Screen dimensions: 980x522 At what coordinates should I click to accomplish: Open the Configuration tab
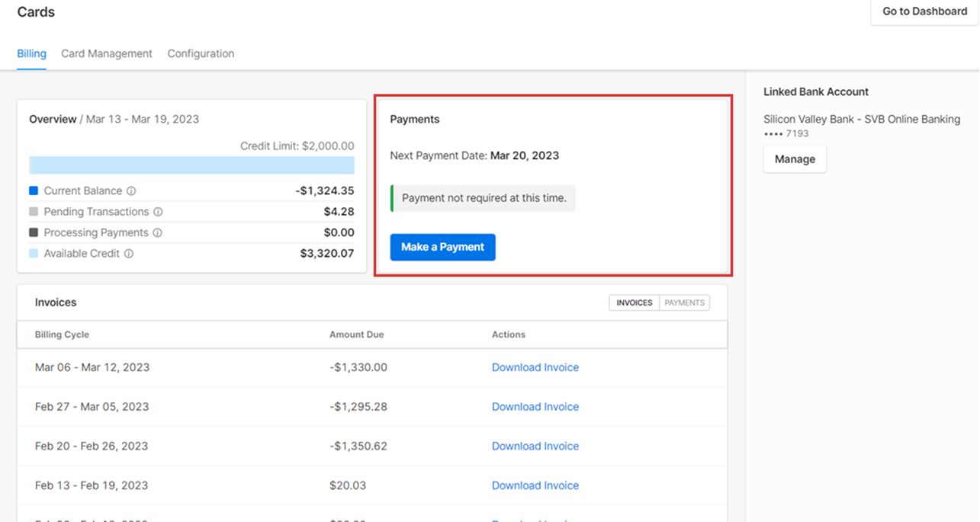pos(201,54)
